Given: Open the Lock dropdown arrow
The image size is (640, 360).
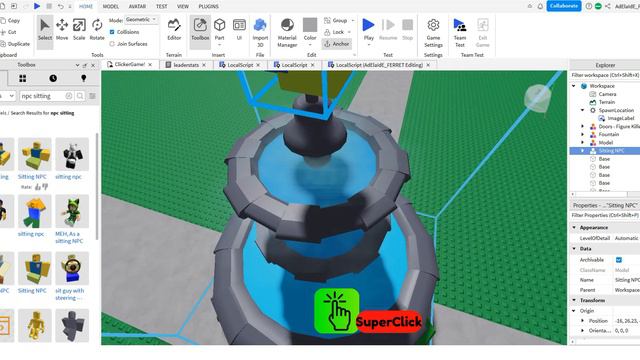Looking at the screenshot, I should (349, 32).
